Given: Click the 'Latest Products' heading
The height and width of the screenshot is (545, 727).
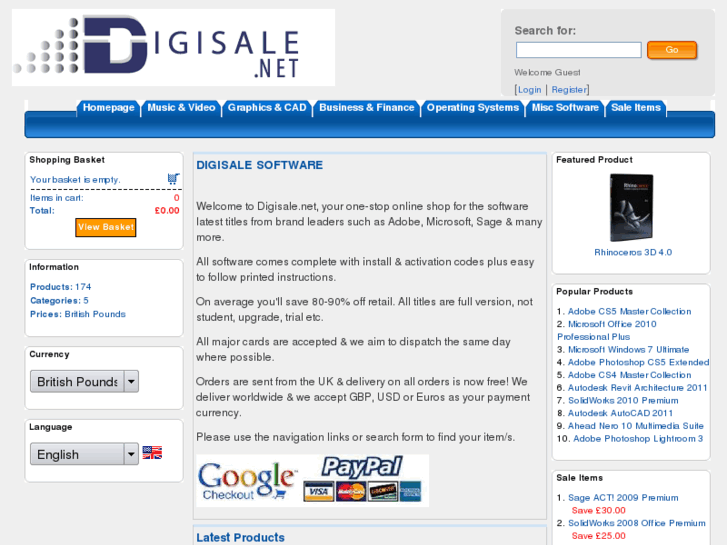Looking at the screenshot, I should click(x=240, y=537).
